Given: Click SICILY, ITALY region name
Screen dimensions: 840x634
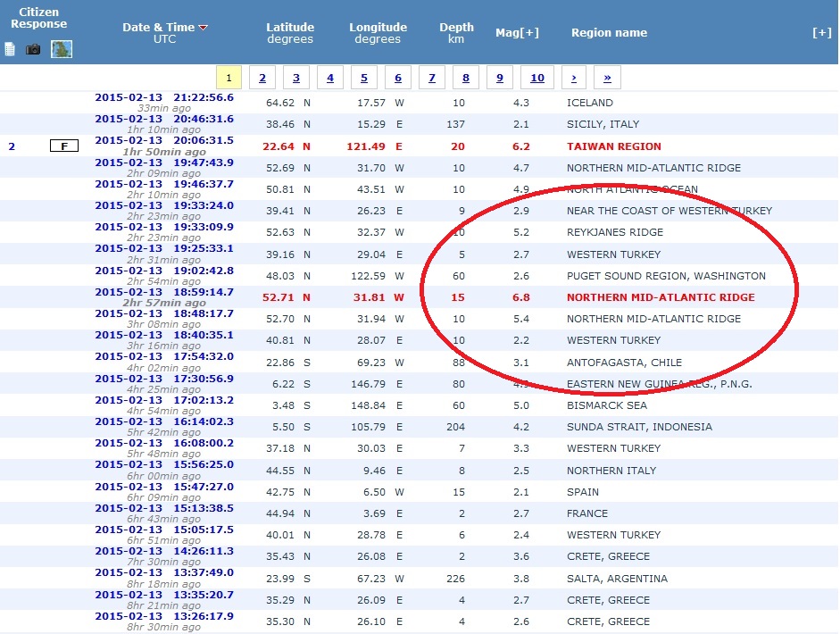Looking at the screenshot, I should (x=603, y=124).
